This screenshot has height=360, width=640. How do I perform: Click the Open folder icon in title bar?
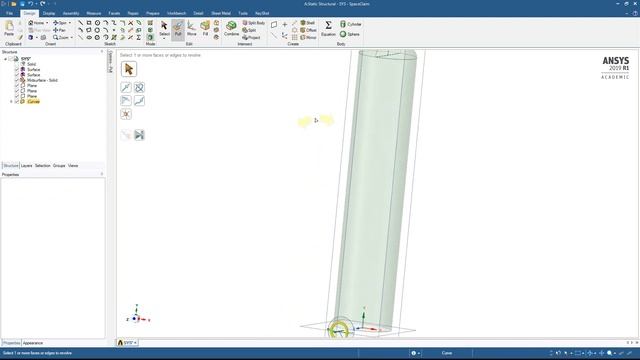click(13, 4)
